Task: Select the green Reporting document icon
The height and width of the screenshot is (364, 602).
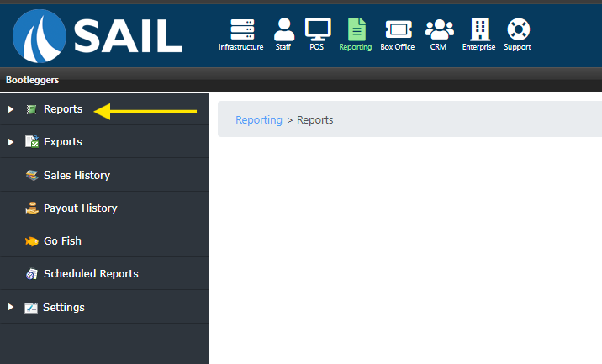Action: pyautogui.click(x=356, y=29)
